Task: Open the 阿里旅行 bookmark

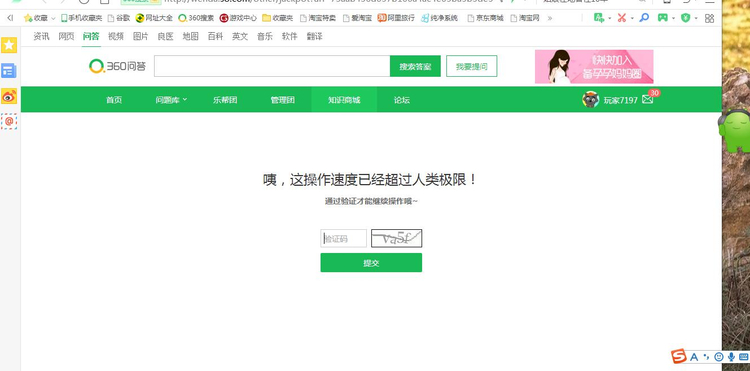Action: click(x=396, y=18)
